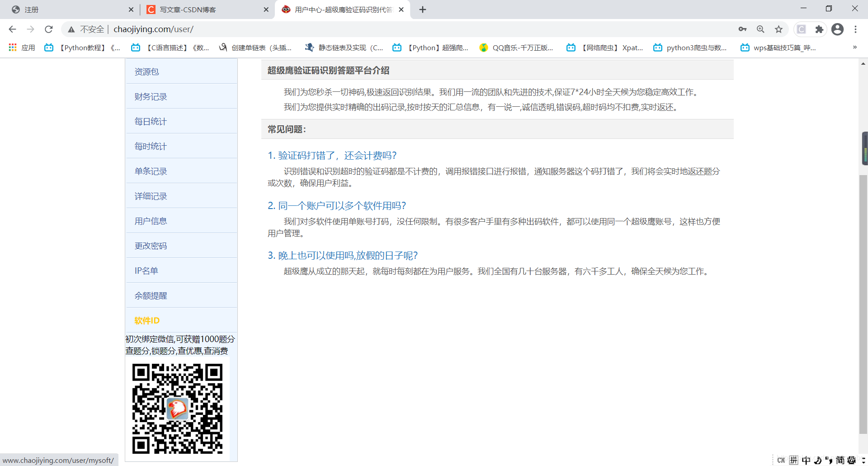Image resolution: width=868 pixels, height=466 pixels.
Task: Open Chrome's saved passwords key icon
Action: point(742,29)
